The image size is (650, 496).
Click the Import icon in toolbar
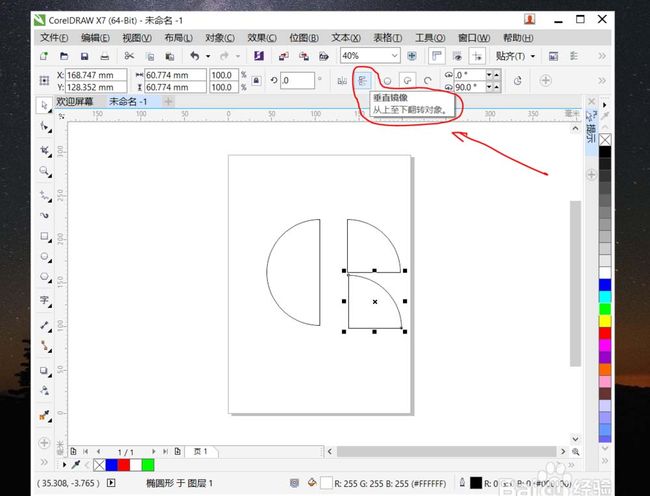pos(284,56)
